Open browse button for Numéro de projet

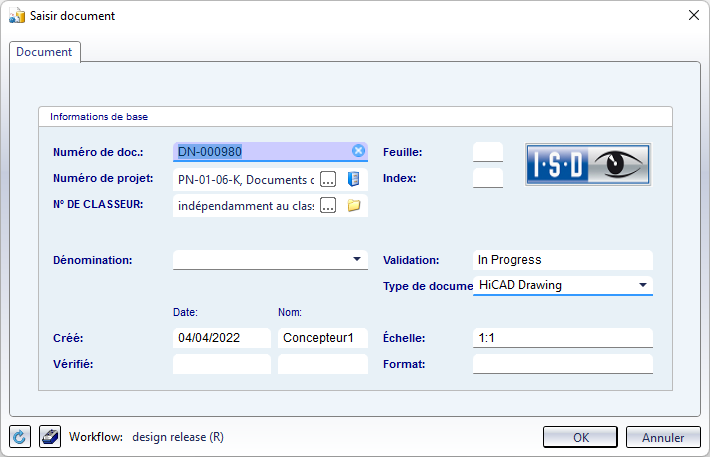coord(328,179)
